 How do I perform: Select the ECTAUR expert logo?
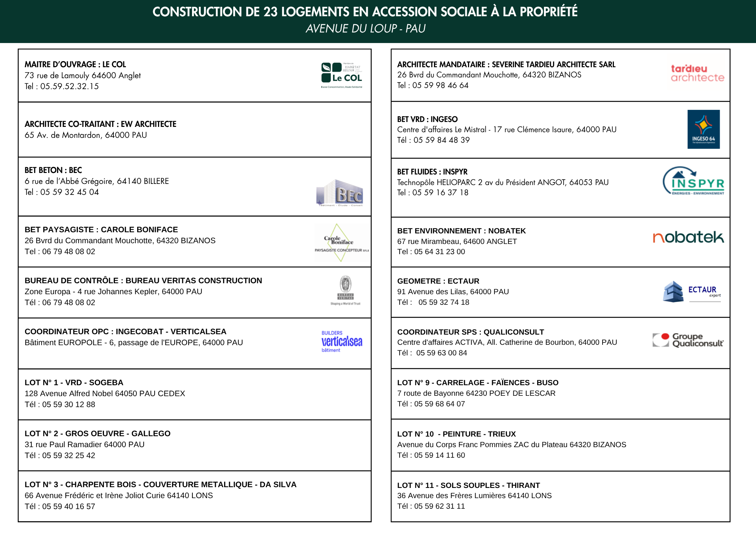pyautogui.click(x=692, y=292)
